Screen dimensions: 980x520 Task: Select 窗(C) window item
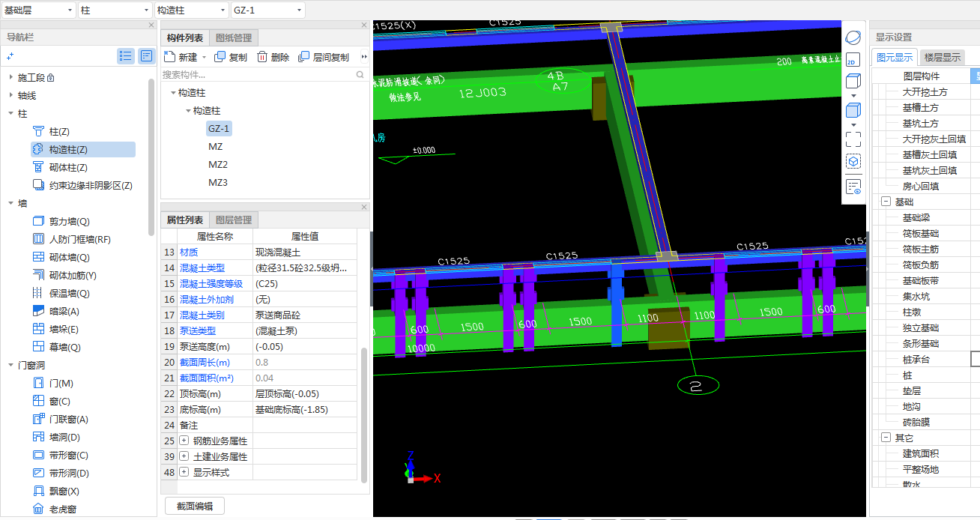point(51,401)
